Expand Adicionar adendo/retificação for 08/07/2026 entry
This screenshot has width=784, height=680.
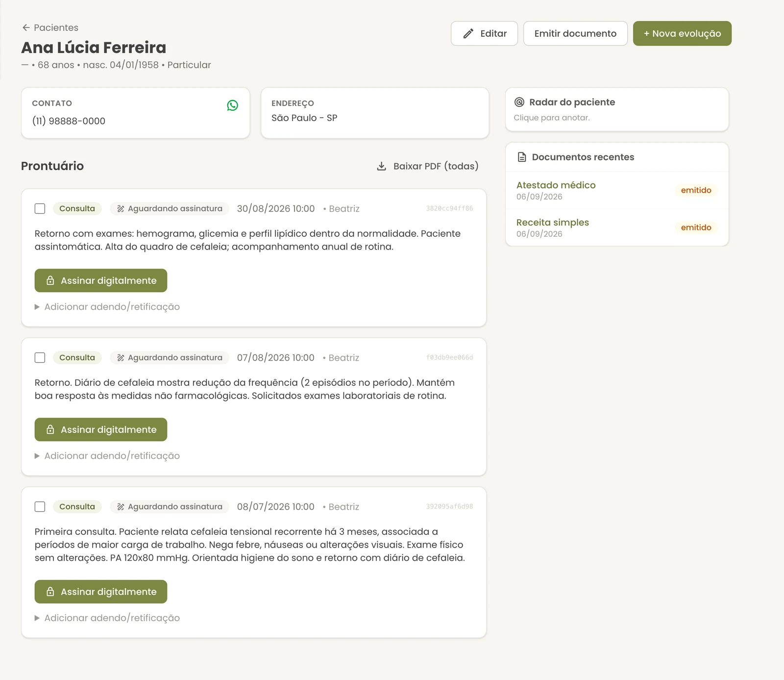[107, 618]
